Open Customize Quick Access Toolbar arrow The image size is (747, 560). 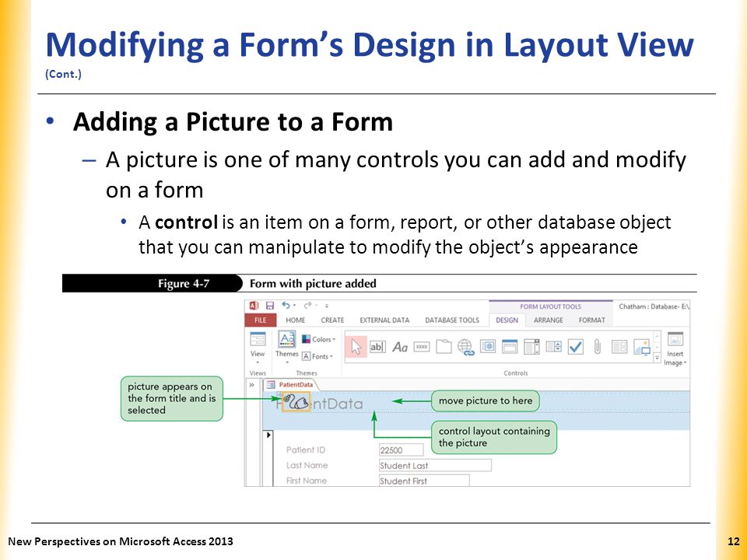[327, 306]
